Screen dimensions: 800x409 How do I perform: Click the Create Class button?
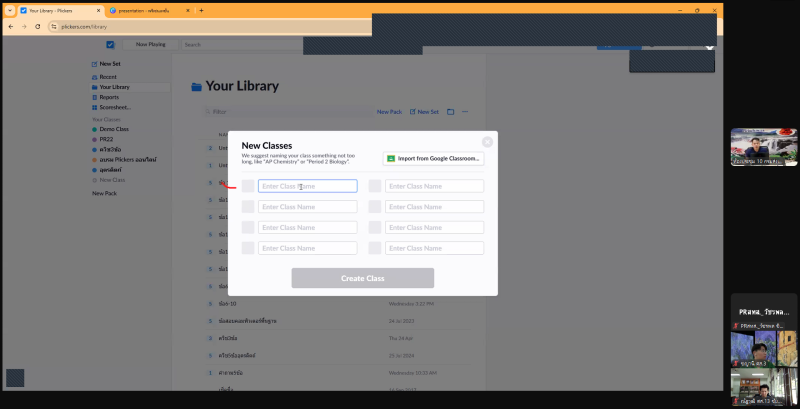363,278
